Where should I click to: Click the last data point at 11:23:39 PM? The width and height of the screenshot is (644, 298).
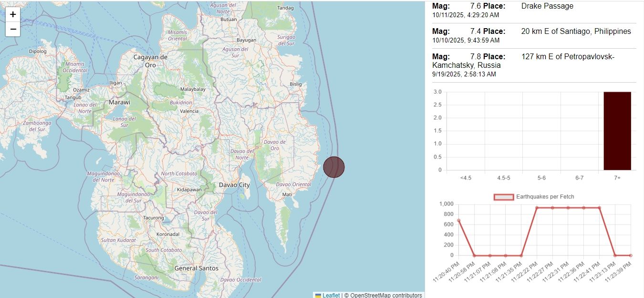tap(631, 255)
